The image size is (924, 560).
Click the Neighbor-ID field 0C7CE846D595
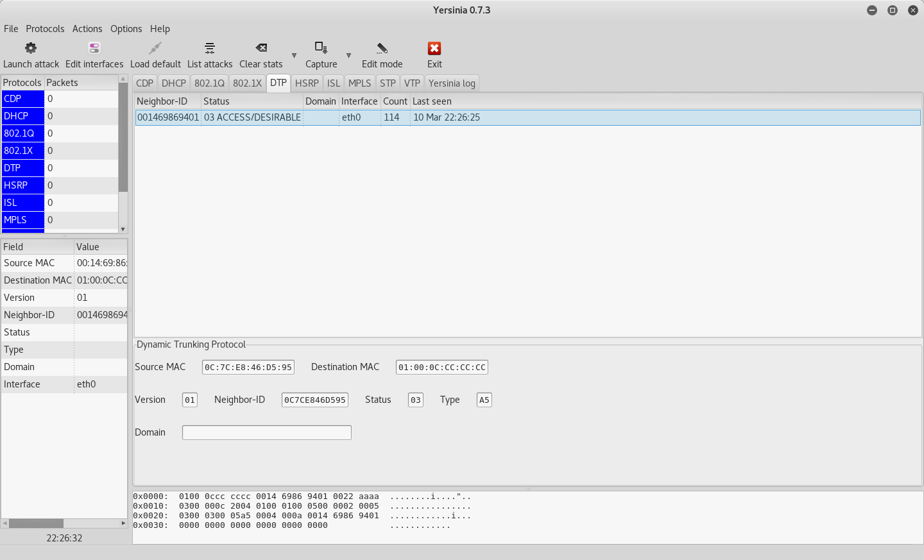(315, 400)
